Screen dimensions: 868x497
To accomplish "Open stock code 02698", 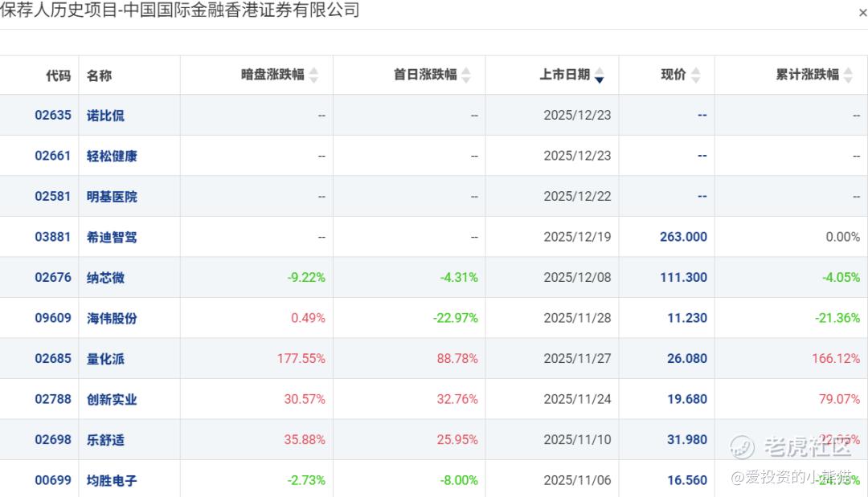I will [53, 439].
